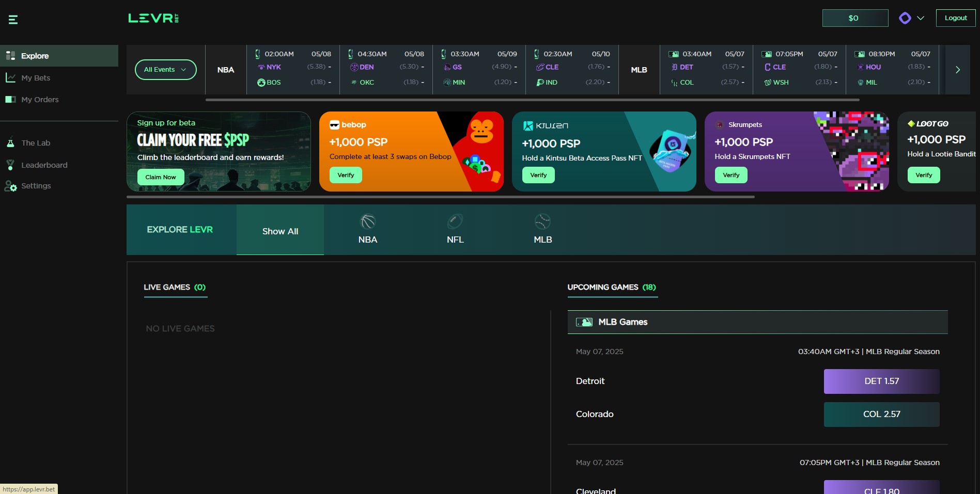980x494 pixels.
Task: Click the LEVR logo
Action: coord(153,18)
